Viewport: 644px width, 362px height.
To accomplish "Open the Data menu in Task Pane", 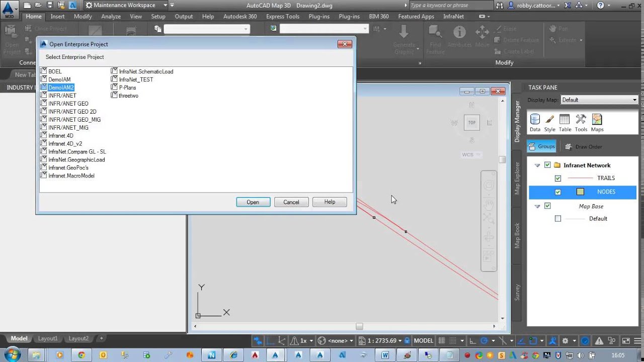I will click(x=535, y=123).
